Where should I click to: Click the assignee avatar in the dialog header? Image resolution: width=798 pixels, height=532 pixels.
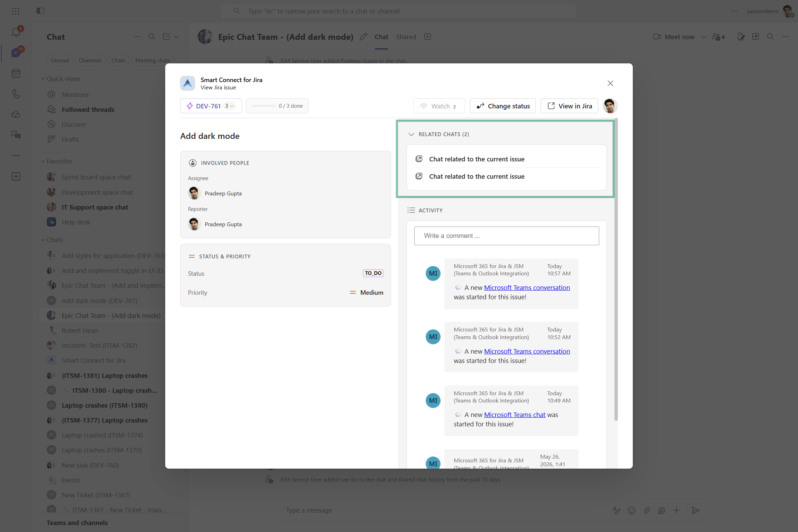(610, 106)
